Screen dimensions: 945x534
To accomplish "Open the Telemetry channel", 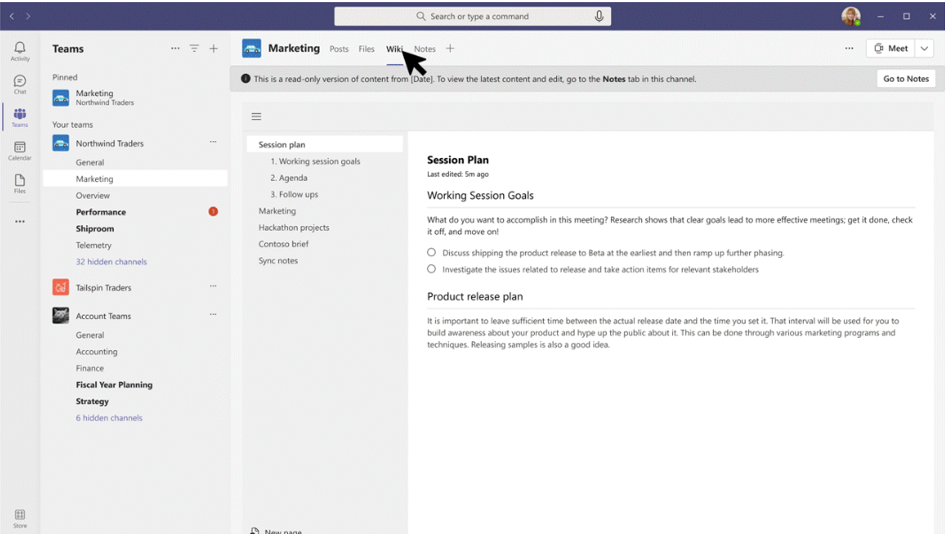I will pos(93,245).
